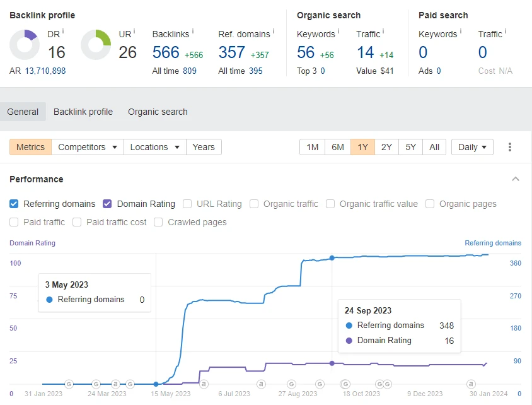Image resolution: width=532 pixels, height=405 pixels.
Task: Click the 'a' marker above 30 Jan 2024
Action: point(471,384)
